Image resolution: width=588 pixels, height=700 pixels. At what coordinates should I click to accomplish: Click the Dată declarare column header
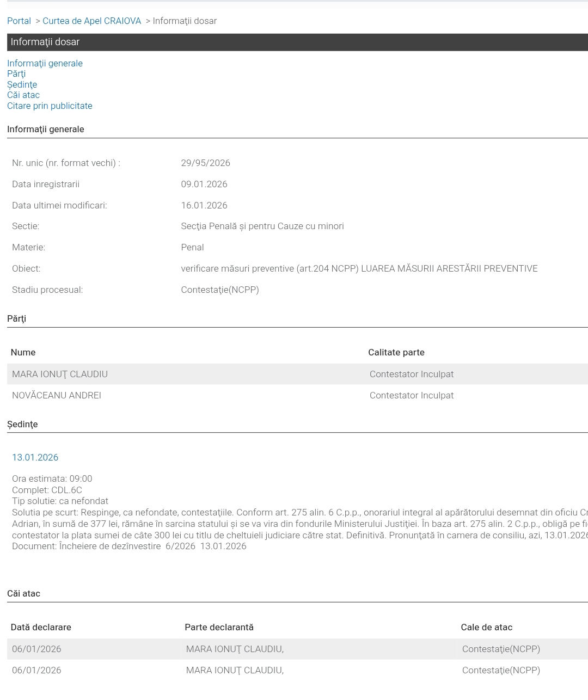(41, 627)
